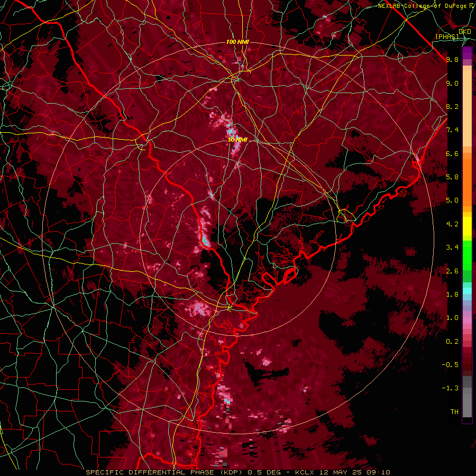Viewport: 476px width, 476px height.
Task: Select the 3.4 legend value
Action: tap(452, 248)
